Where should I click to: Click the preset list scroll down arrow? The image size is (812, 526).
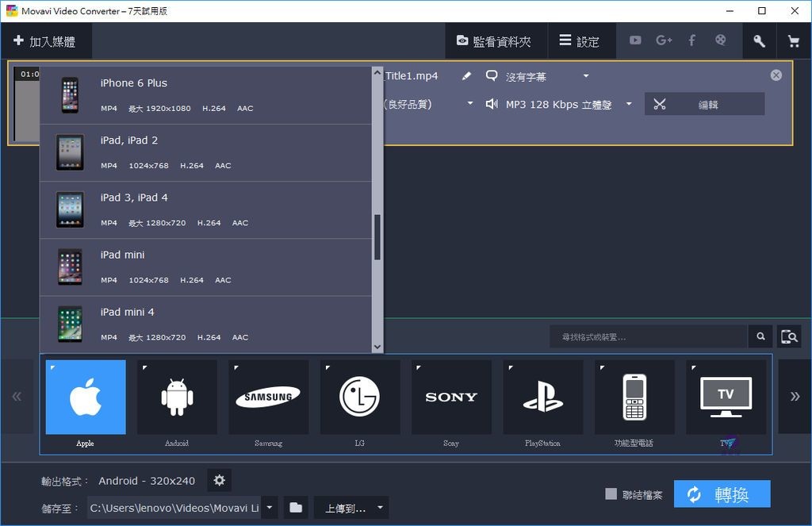coord(377,347)
